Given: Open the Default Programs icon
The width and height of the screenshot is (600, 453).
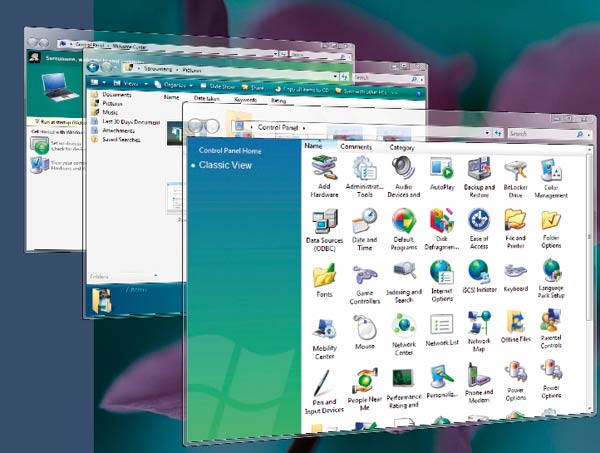Looking at the screenshot, I should pyautogui.click(x=403, y=220).
